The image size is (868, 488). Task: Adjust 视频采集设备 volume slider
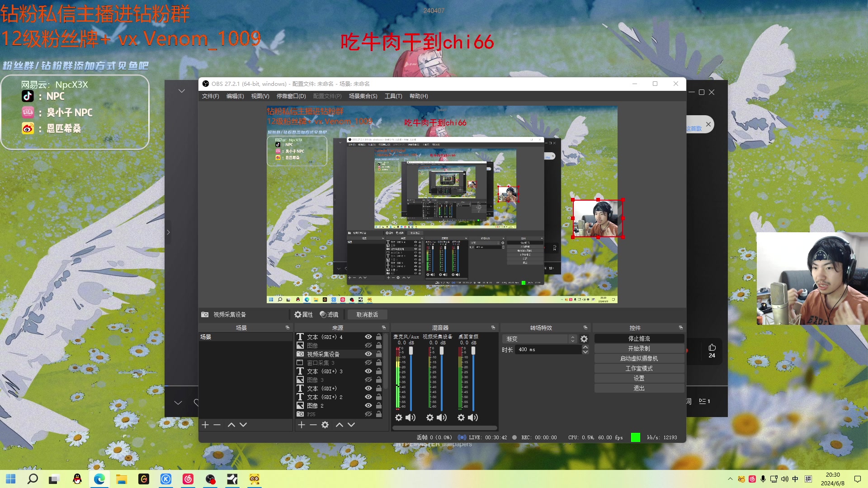tap(442, 351)
